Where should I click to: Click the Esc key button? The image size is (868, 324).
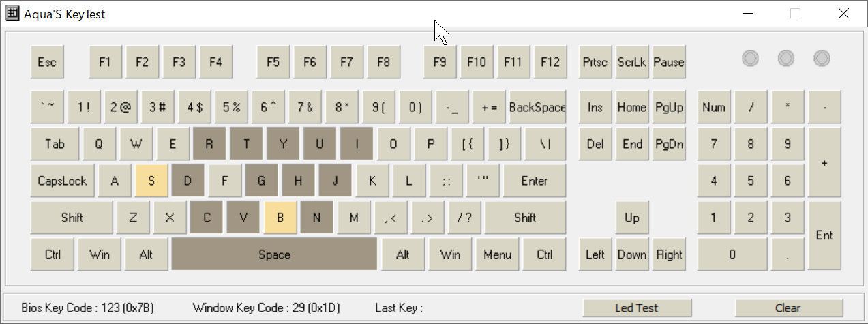[x=47, y=63]
